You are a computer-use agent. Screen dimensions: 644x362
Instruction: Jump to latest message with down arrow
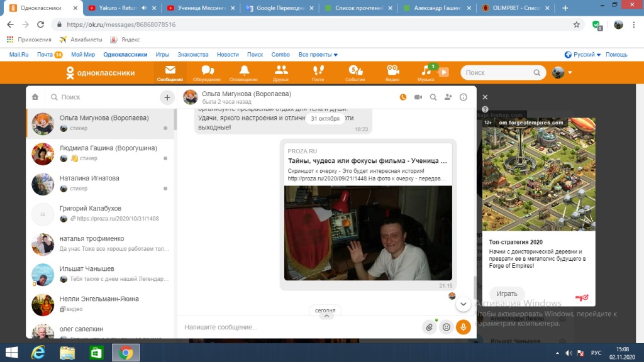(x=464, y=304)
